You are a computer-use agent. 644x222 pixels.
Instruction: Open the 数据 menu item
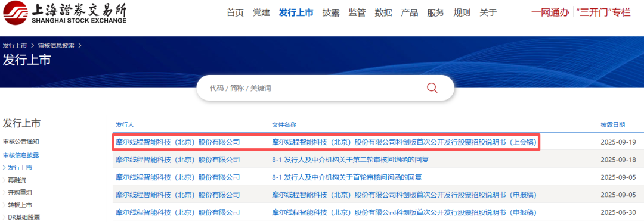(383, 12)
